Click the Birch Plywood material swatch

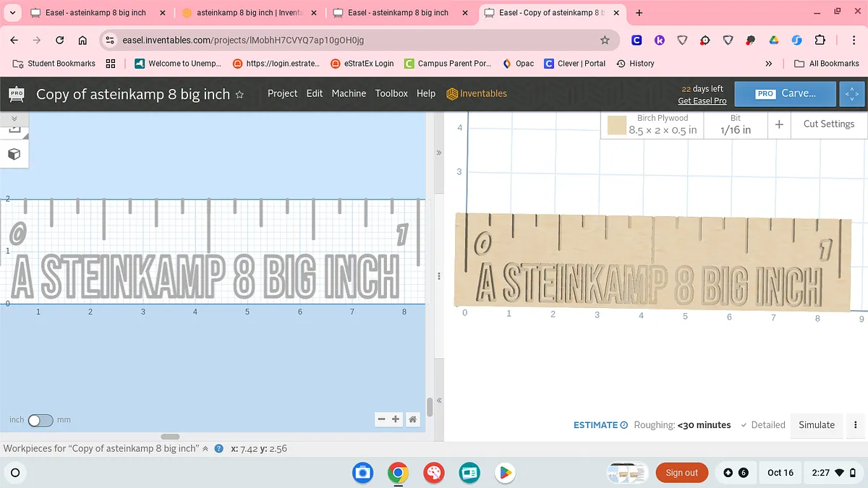616,125
